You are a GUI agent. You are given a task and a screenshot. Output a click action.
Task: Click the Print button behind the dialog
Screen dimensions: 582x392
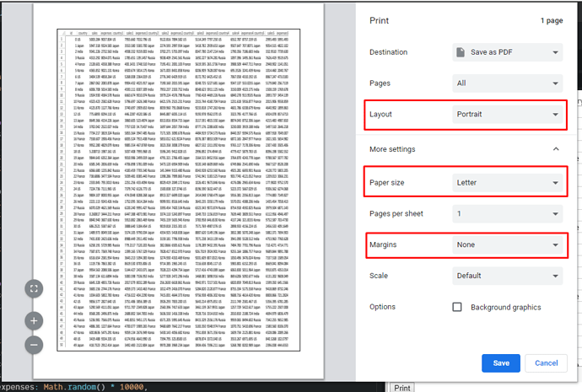click(x=402, y=387)
